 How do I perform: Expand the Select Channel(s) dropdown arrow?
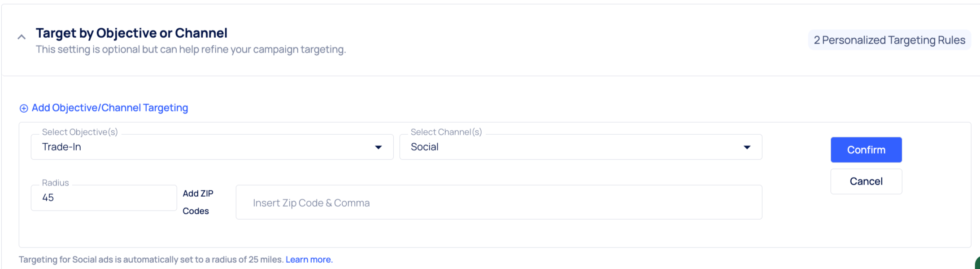click(747, 147)
